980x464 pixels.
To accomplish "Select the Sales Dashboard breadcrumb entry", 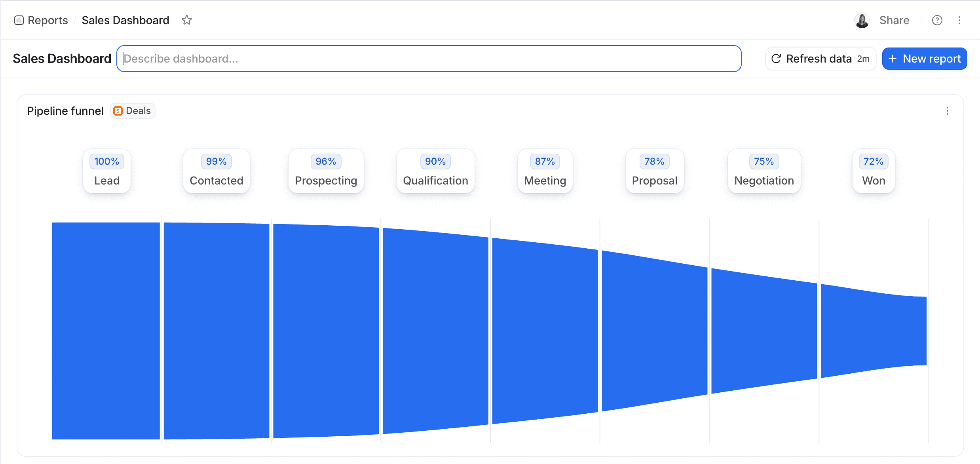I will (125, 20).
